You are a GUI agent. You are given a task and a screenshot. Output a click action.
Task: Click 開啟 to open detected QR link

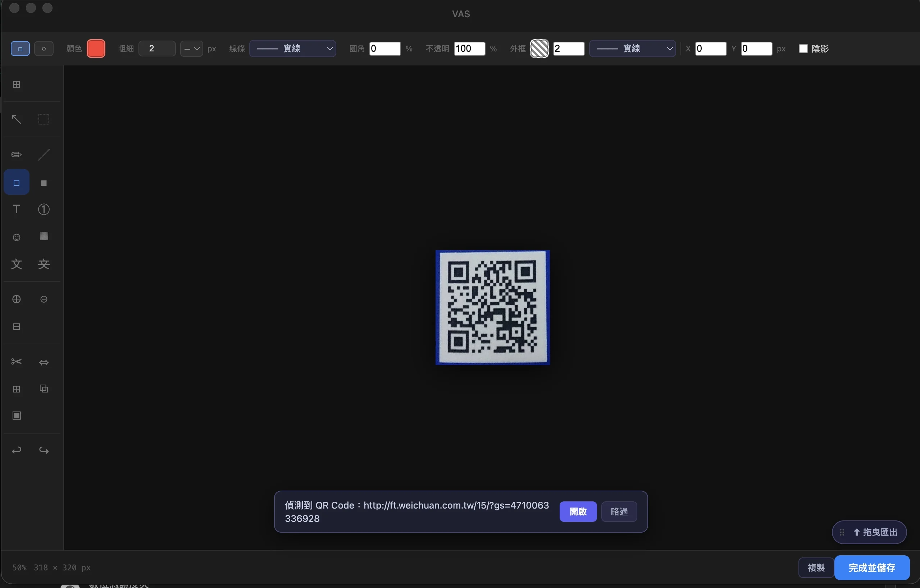click(x=578, y=512)
